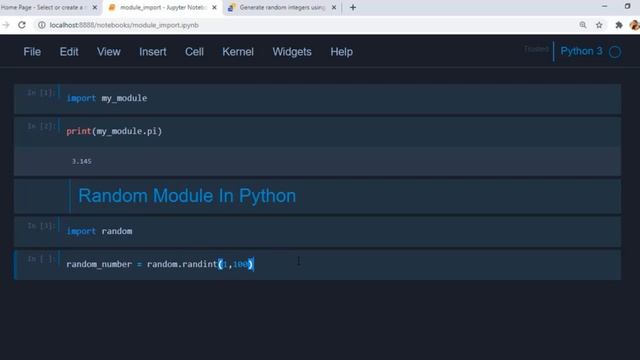Click the zoom magnifier icon in address bar

(x=583, y=25)
